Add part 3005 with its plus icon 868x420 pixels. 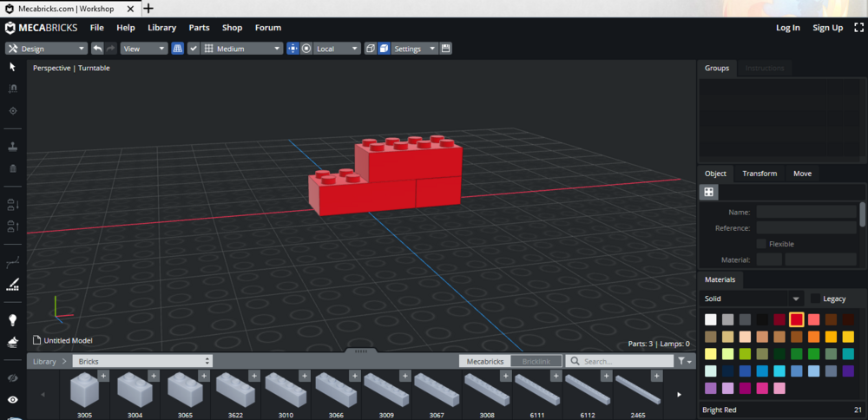coord(103,377)
